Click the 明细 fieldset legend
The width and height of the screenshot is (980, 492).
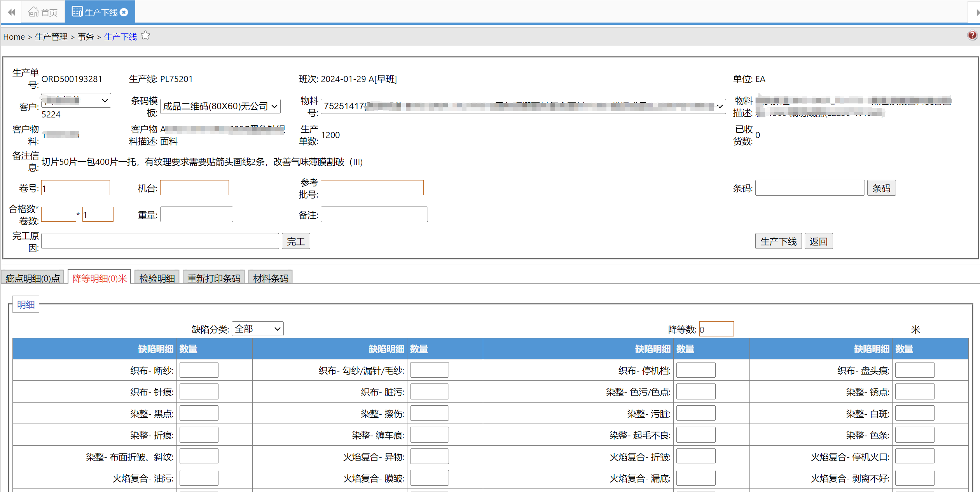pos(26,304)
